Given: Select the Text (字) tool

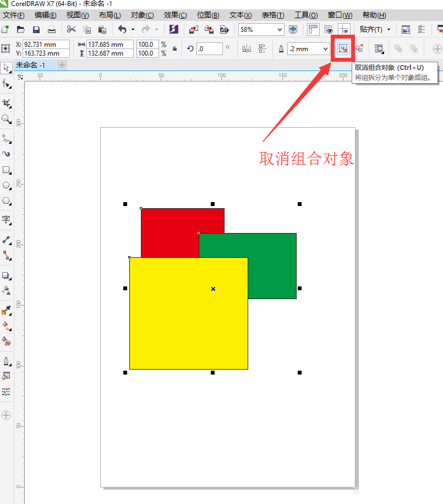Looking at the screenshot, I should (x=7, y=220).
